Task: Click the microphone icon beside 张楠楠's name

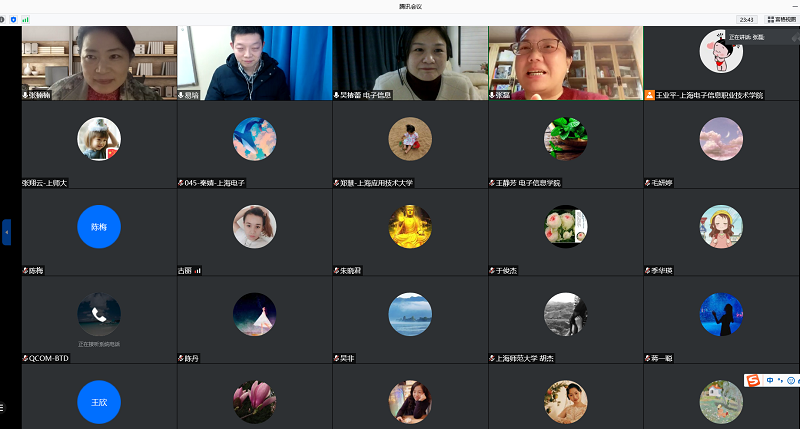Action: [x=26, y=95]
